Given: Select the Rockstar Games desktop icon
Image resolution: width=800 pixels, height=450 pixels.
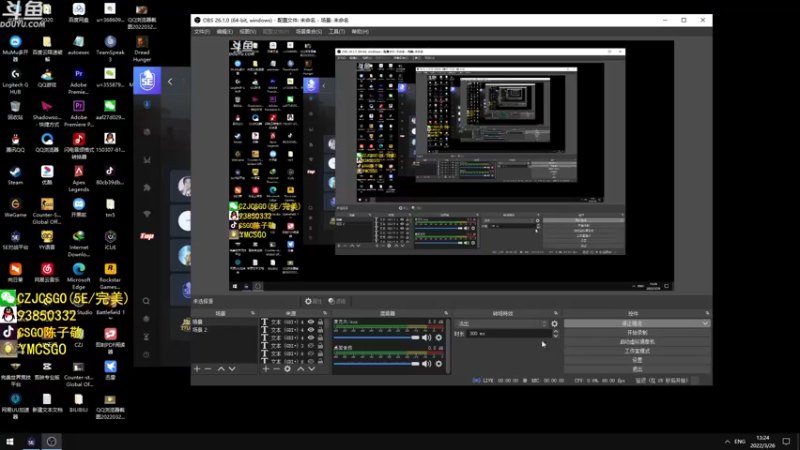Looking at the screenshot, I should pyautogui.click(x=110, y=276).
